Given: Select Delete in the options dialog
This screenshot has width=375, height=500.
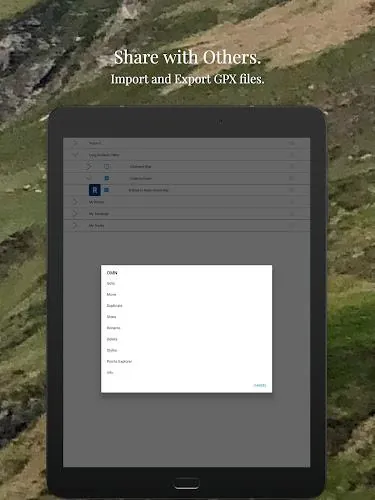Looking at the screenshot, I should [x=112, y=339].
